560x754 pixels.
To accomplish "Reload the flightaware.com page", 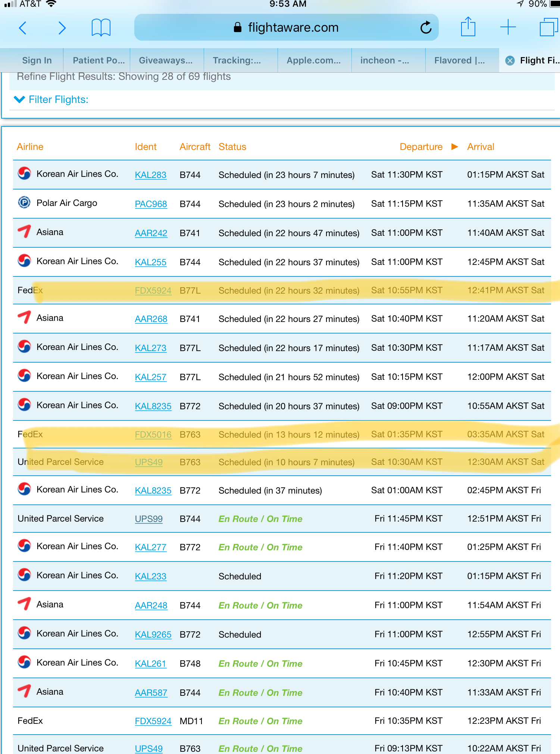I will (426, 28).
